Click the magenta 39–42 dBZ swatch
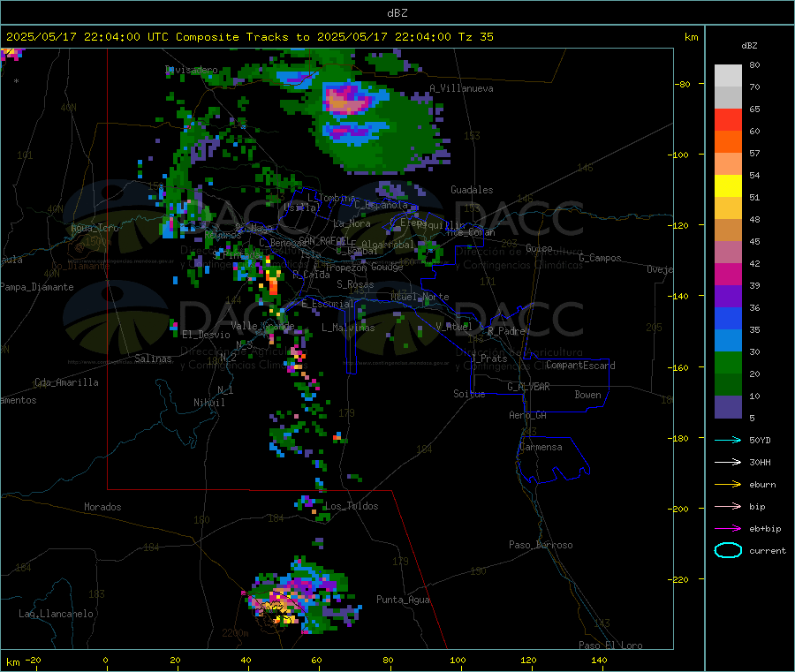The width and height of the screenshot is (795, 672). (728, 275)
